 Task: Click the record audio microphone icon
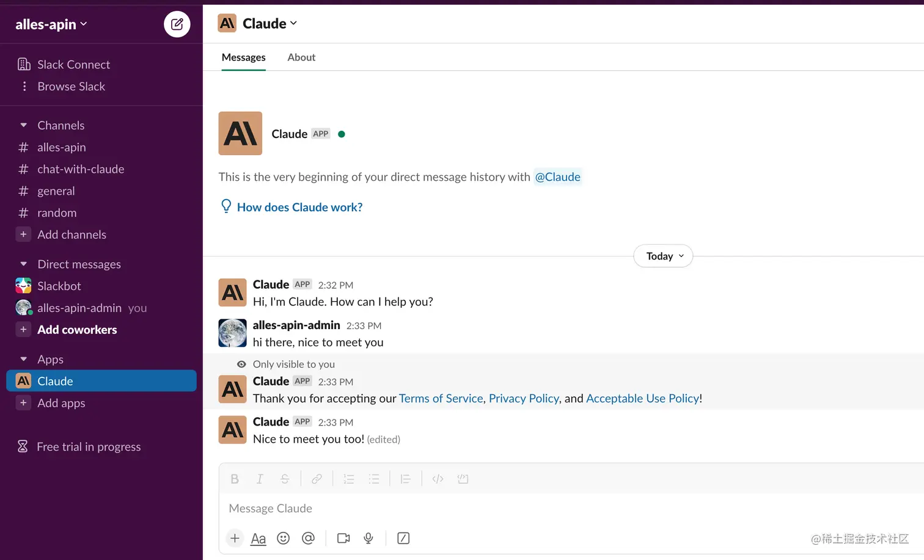click(369, 538)
